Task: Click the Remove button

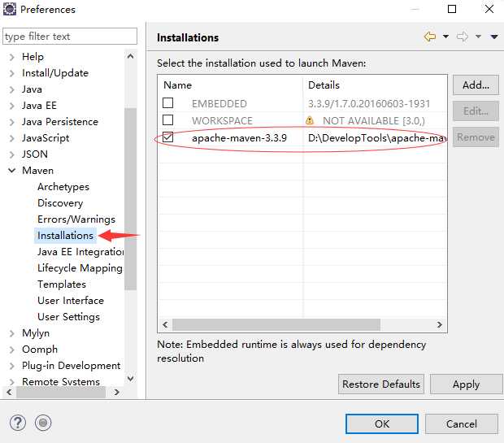Action: (476, 137)
